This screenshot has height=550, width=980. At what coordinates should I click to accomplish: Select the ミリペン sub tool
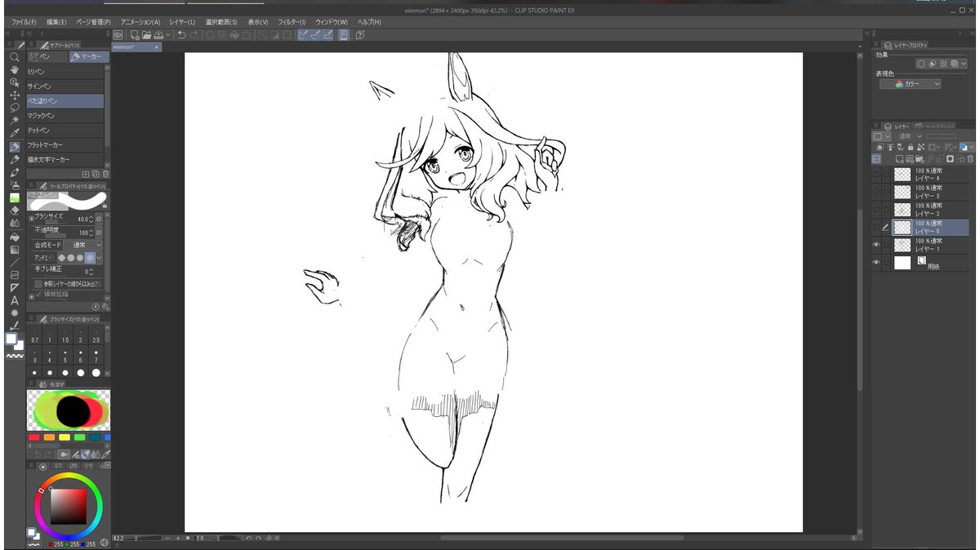pyautogui.click(x=65, y=71)
